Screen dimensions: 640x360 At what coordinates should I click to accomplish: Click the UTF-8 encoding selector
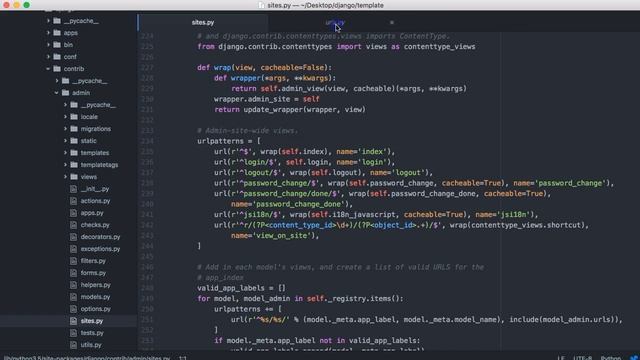pos(582,358)
